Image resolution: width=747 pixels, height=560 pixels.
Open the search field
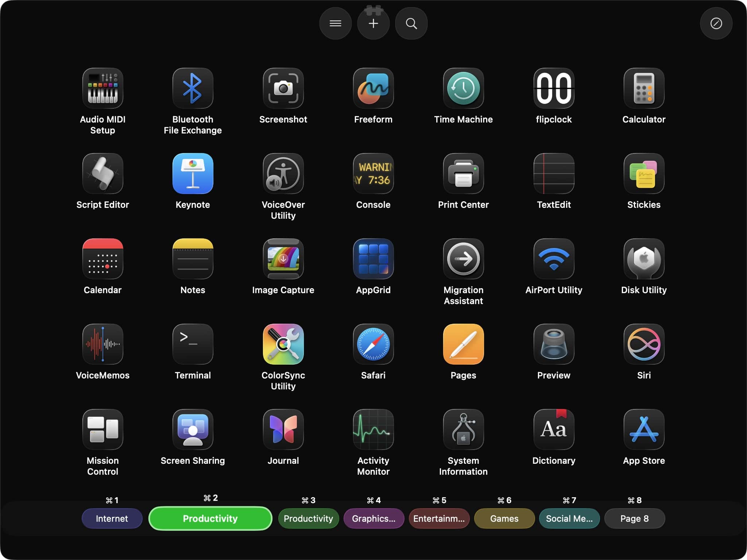click(411, 23)
